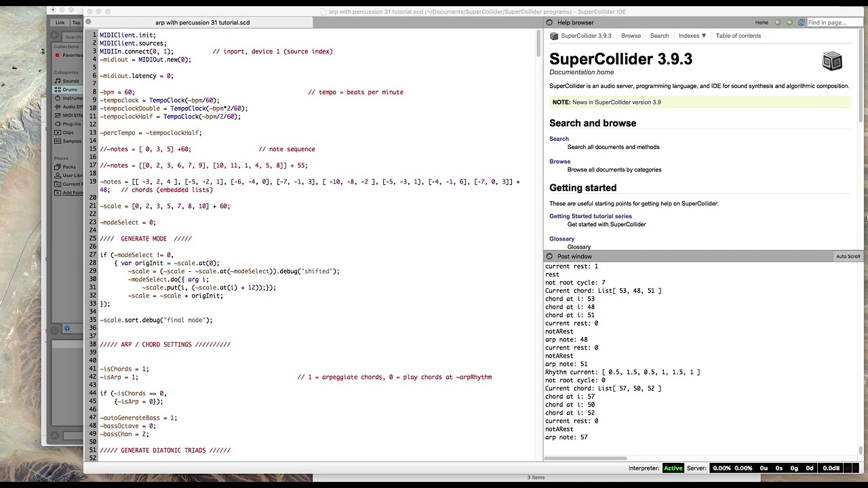Expand the Indexes dropdown
The image size is (868, 488).
692,36
